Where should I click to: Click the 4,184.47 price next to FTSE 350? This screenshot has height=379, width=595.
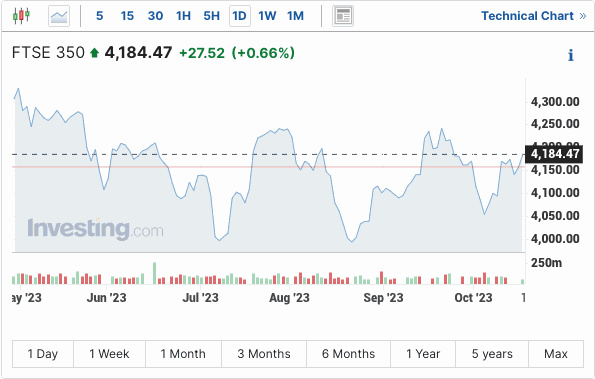point(139,53)
